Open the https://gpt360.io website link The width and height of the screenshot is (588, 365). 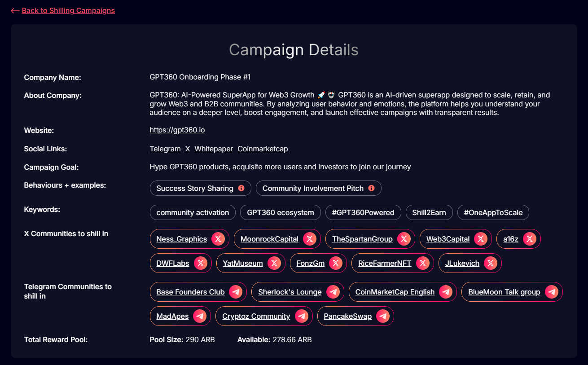coord(177,130)
